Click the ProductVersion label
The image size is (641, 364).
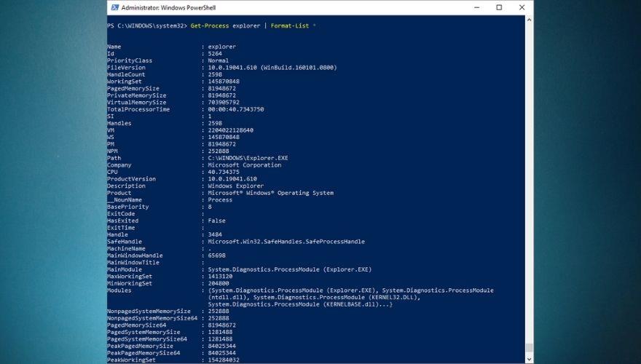click(131, 179)
